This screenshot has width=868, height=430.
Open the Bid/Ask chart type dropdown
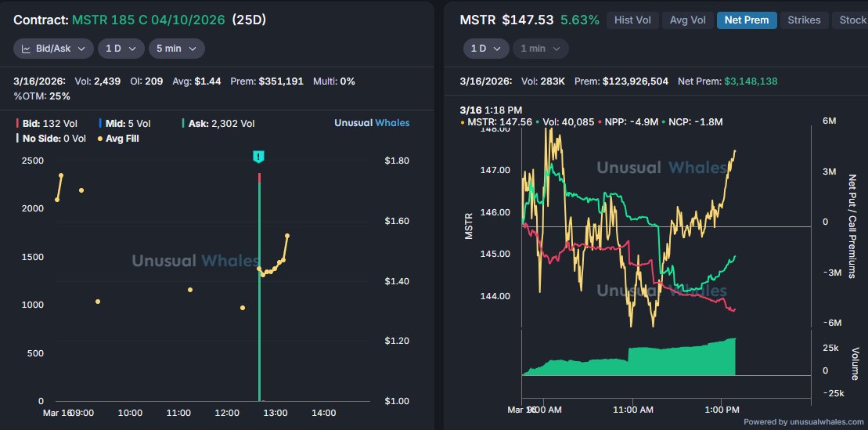pyautogui.click(x=53, y=49)
